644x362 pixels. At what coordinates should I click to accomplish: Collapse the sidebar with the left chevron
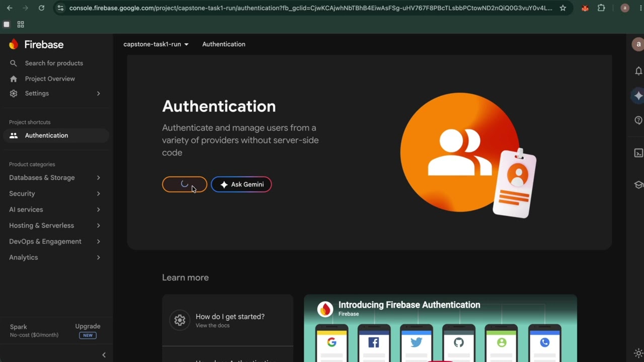[104, 355]
